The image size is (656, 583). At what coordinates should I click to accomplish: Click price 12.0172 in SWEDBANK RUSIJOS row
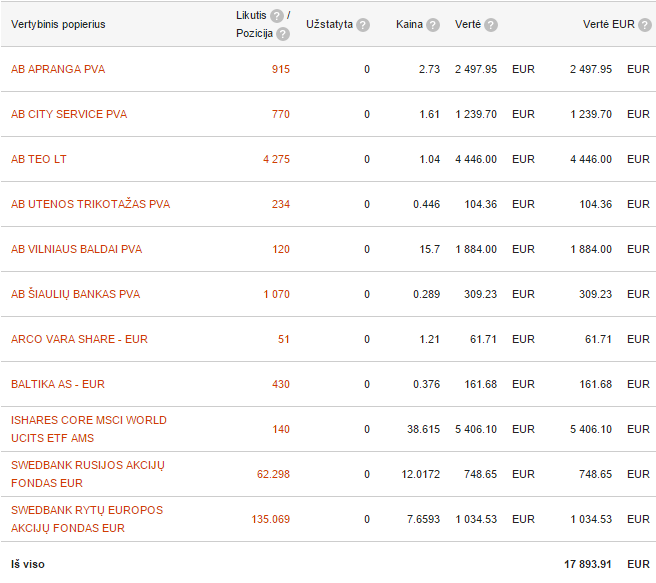pos(420,474)
